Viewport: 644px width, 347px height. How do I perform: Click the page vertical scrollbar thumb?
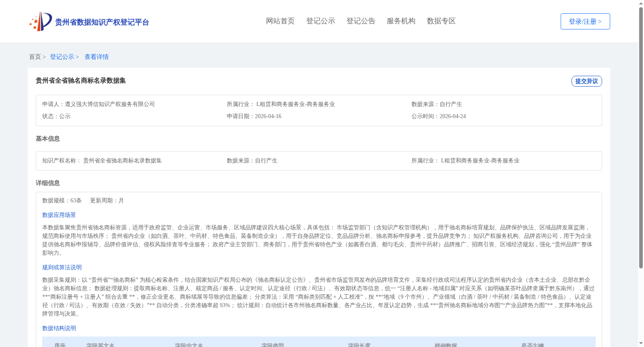pyautogui.click(x=641, y=138)
